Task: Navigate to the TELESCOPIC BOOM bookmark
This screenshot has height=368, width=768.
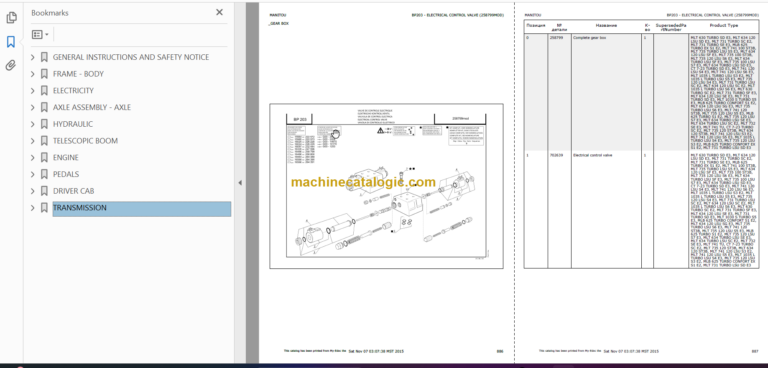Action: click(85, 141)
